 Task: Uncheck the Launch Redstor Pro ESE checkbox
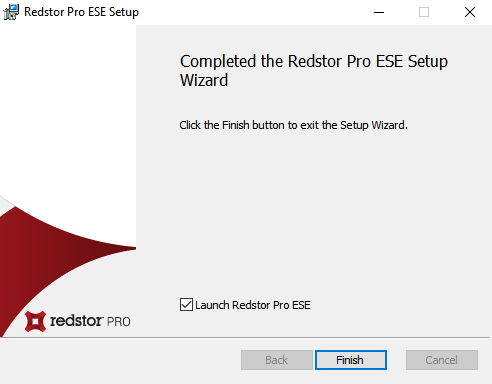click(x=186, y=305)
